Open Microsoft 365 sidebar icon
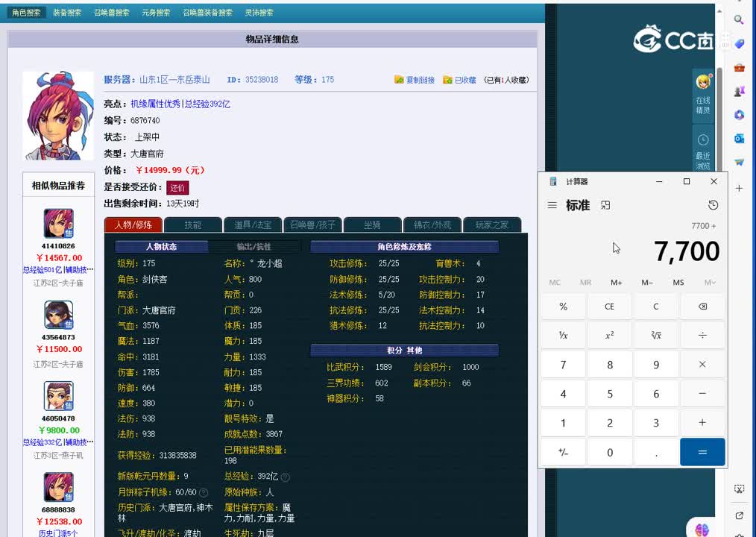 [x=739, y=115]
